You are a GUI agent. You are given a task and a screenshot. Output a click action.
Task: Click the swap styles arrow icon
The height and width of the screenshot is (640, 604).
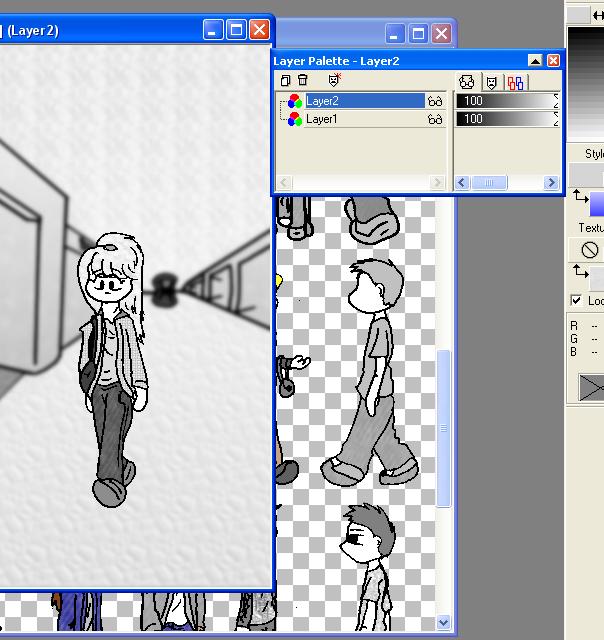click(x=580, y=196)
